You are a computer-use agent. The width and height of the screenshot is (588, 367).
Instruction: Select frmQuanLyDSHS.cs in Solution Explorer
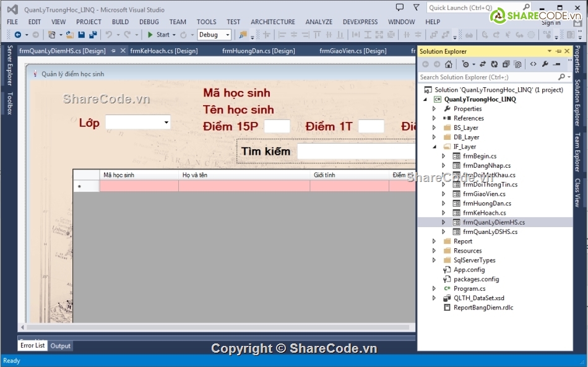click(x=490, y=231)
